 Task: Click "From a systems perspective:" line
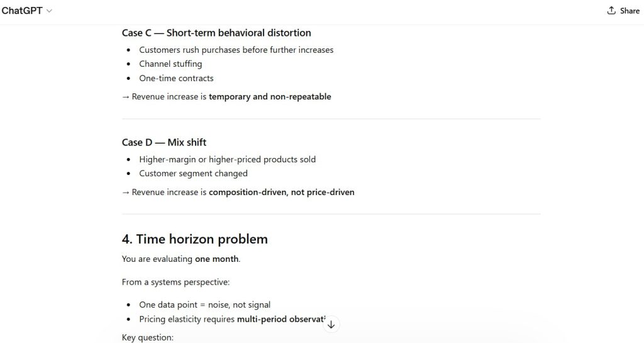coord(175,282)
